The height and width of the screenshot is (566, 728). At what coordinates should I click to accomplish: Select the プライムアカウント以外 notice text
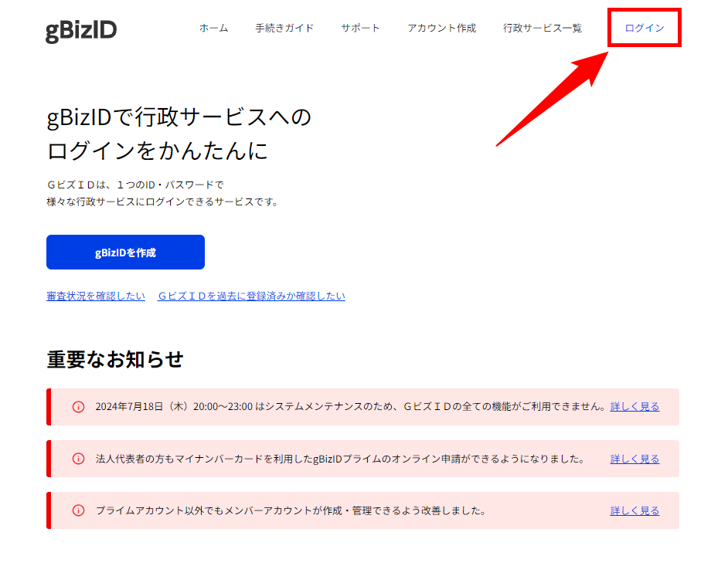(x=291, y=510)
